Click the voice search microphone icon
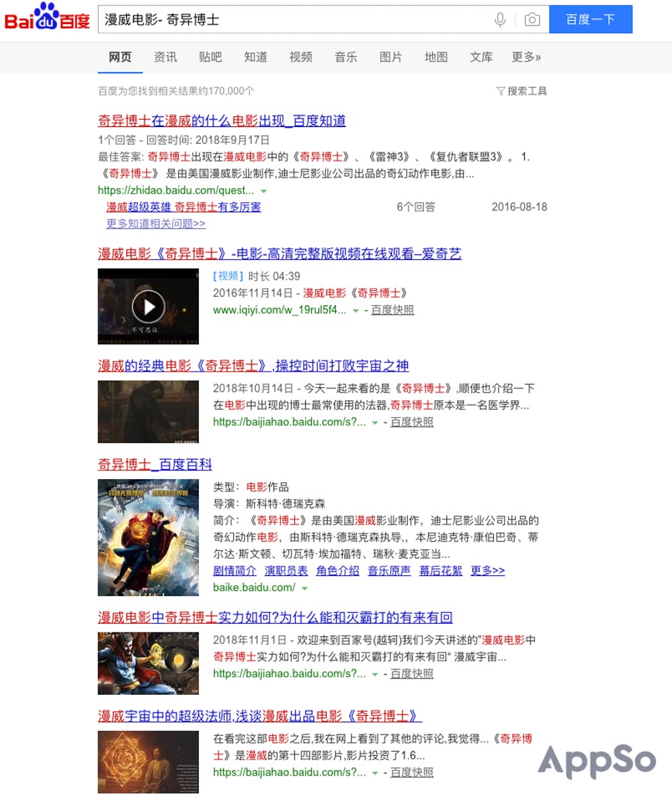The height and width of the screenshot is (801, 672). pyautogui.click(x=499, y=19)
